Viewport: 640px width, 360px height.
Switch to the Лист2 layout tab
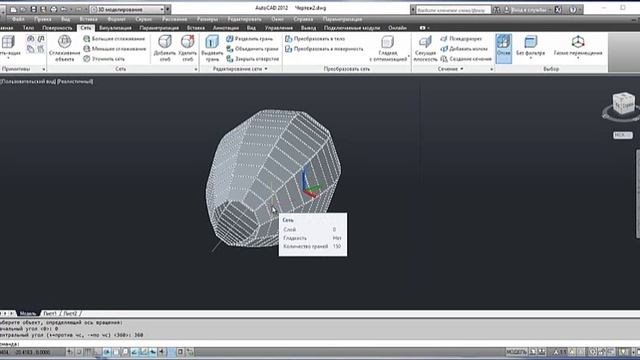coord(70,313)
